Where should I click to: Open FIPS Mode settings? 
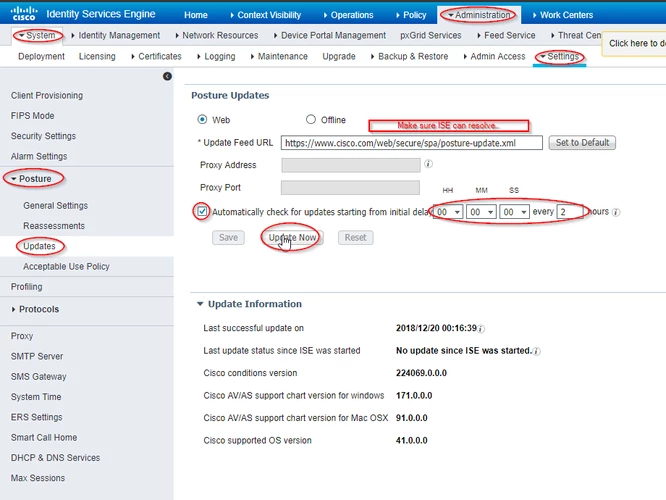(x=32, y=116)
